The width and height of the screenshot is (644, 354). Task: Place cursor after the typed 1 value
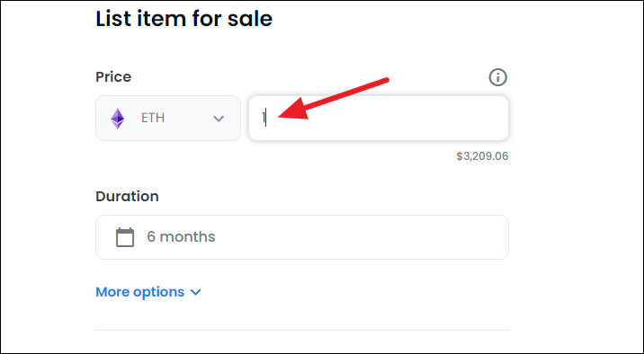pos(266,118)
